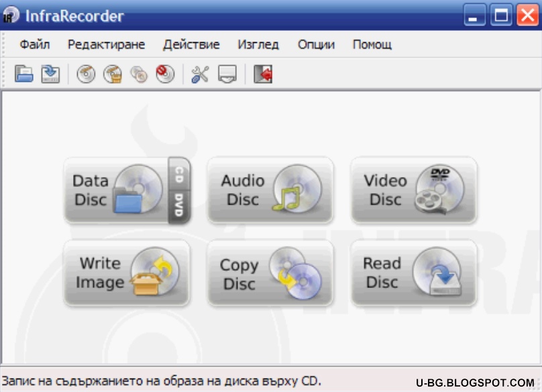Start a Video Disc project
Screen dimensions: 542x392
(414, 190)
